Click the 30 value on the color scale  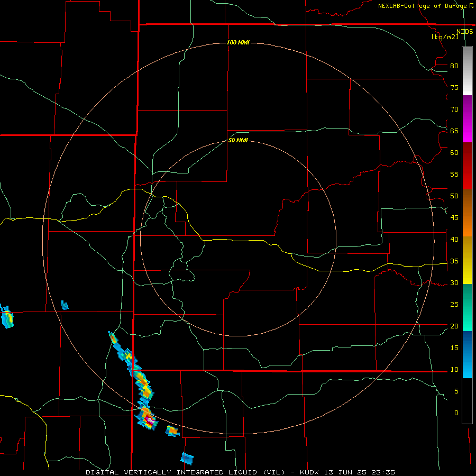(x=454, y=283)
